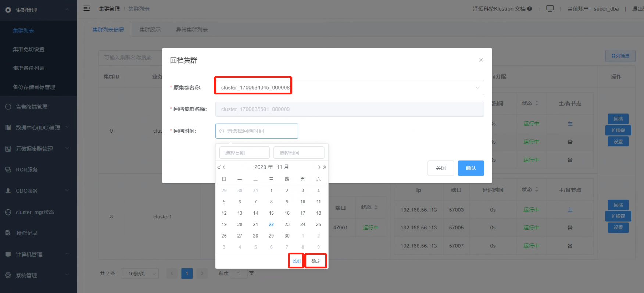Focus the 选择日期 input field
Viewport: 644px width, 293px height.
244,152
